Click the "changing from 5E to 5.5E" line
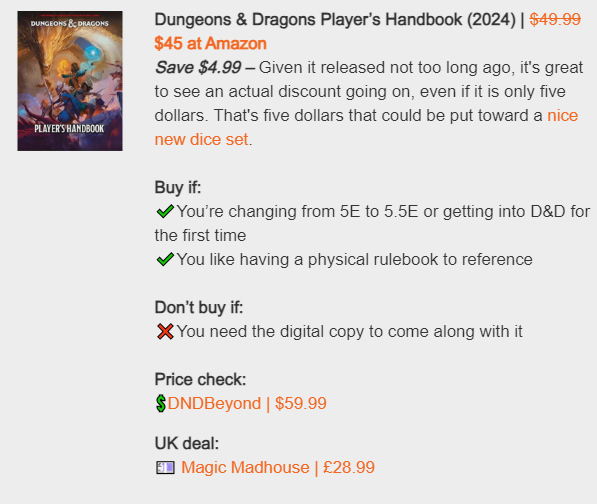597x504 pixels. (372, 223)
